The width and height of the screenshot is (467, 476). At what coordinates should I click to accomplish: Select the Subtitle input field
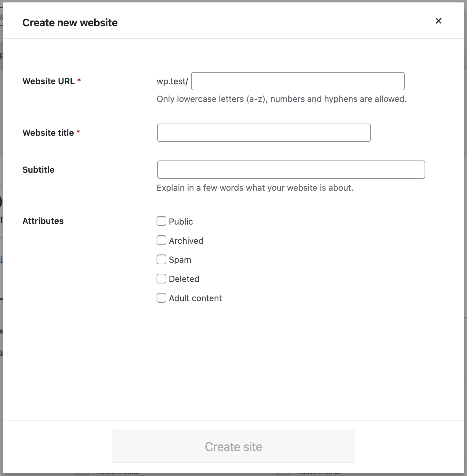click(291, 170)
